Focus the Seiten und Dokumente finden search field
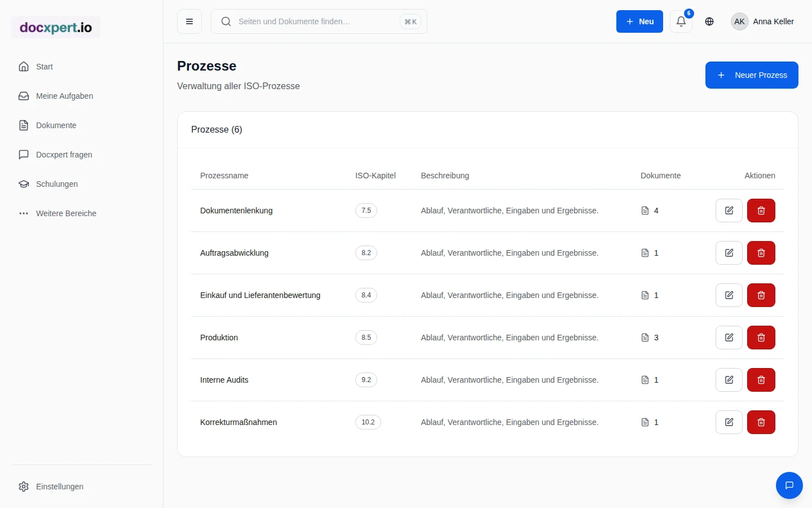This screenshot has height=508, width=812. pyautogui.click(x=319, y=21)
